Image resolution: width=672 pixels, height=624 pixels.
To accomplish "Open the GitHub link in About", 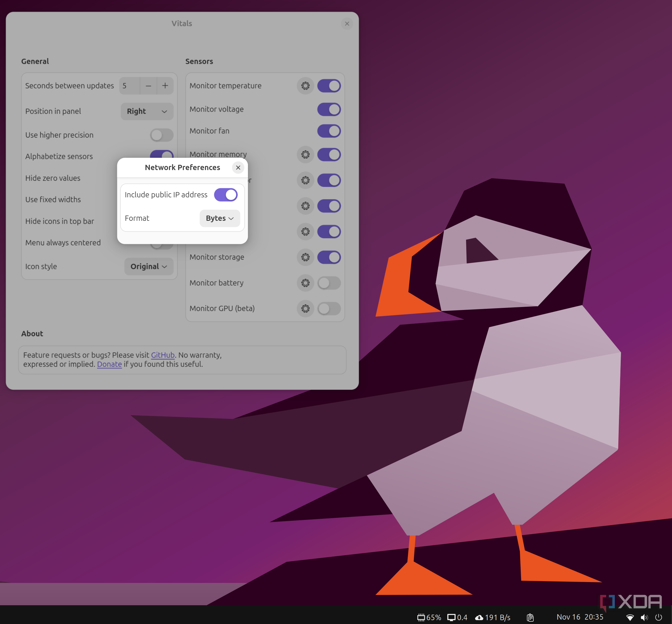I will (163, 355).
